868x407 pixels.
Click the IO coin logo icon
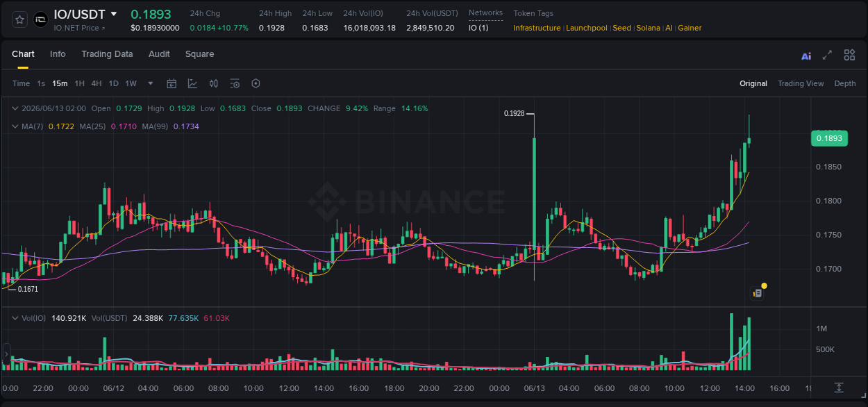[41, 20]
